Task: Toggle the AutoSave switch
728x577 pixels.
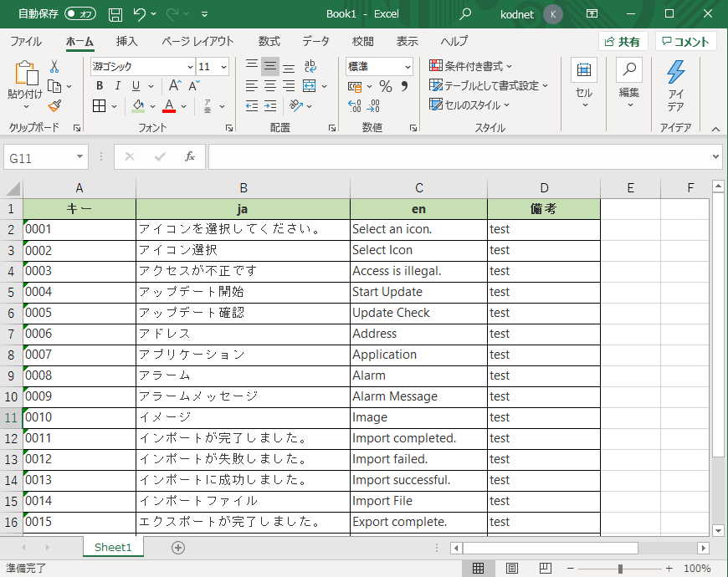Action: coord(80,14)
